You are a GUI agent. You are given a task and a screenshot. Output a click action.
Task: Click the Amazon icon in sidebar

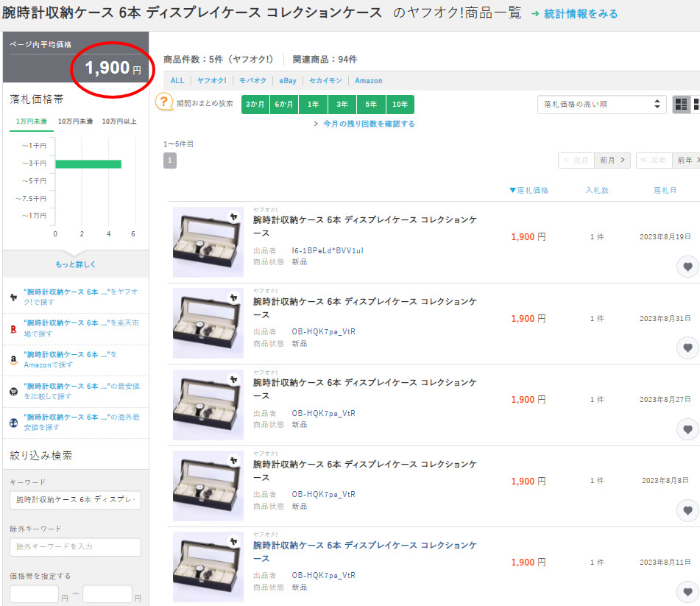coord(13,360)
